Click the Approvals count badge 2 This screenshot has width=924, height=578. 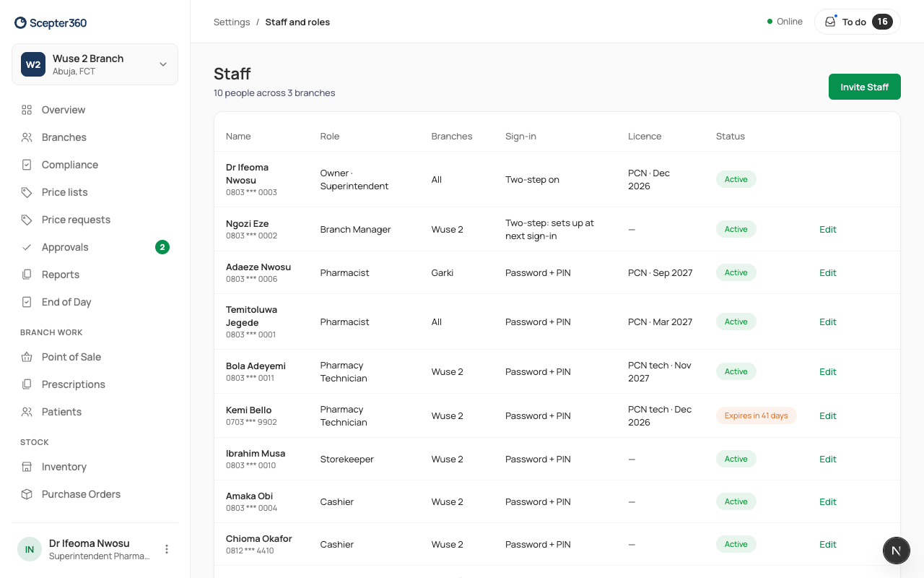coord(162,247)
